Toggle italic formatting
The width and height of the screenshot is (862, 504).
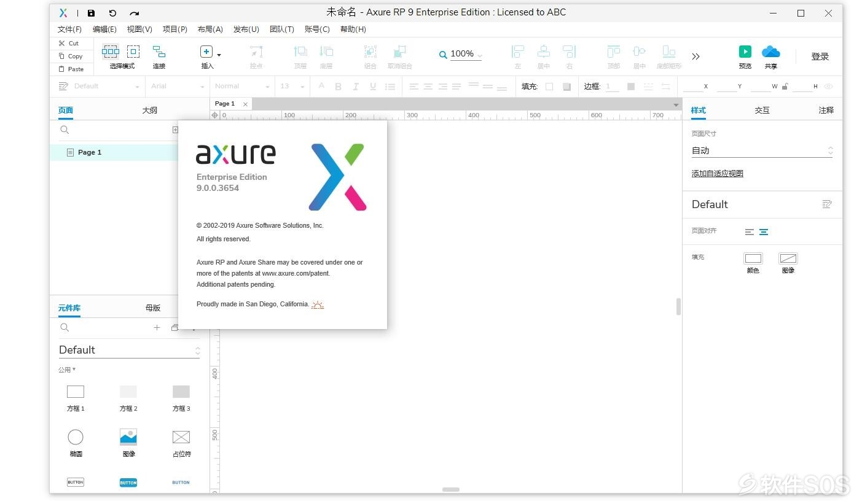point(355,87)
